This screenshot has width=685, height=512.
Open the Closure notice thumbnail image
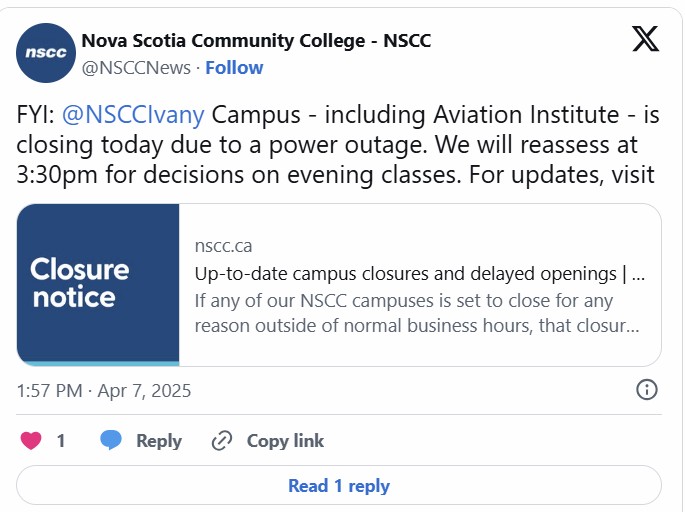98,285
